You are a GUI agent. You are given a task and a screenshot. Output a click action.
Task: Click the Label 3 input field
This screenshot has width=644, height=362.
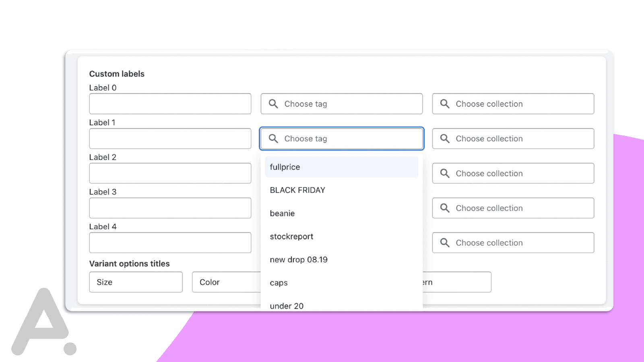[x=170, y=208]
